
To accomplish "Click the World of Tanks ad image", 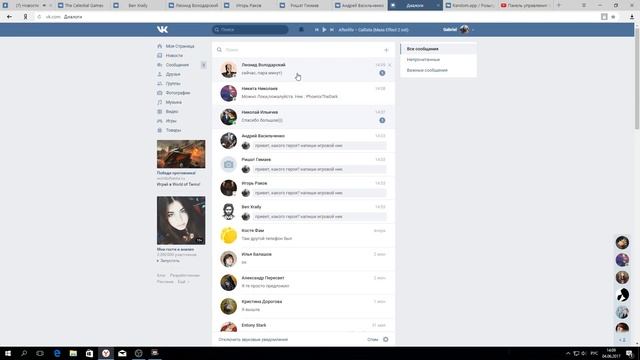I will click(x=181, y=154).
